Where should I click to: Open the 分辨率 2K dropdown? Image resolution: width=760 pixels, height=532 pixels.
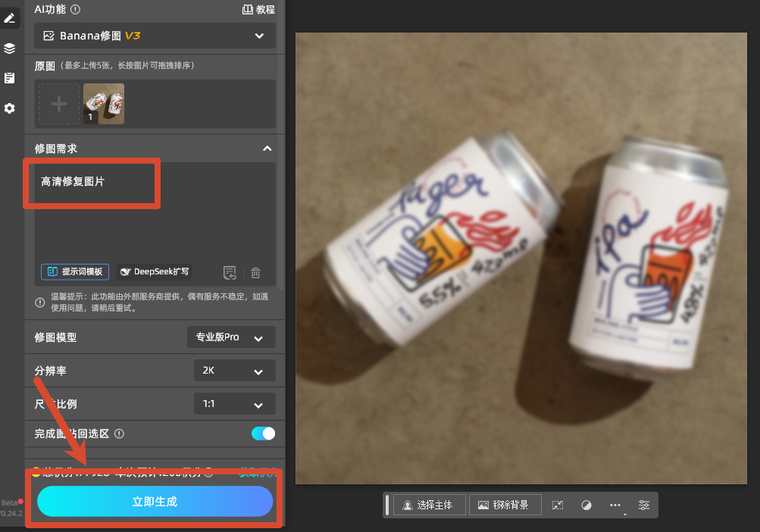(235, 371)
